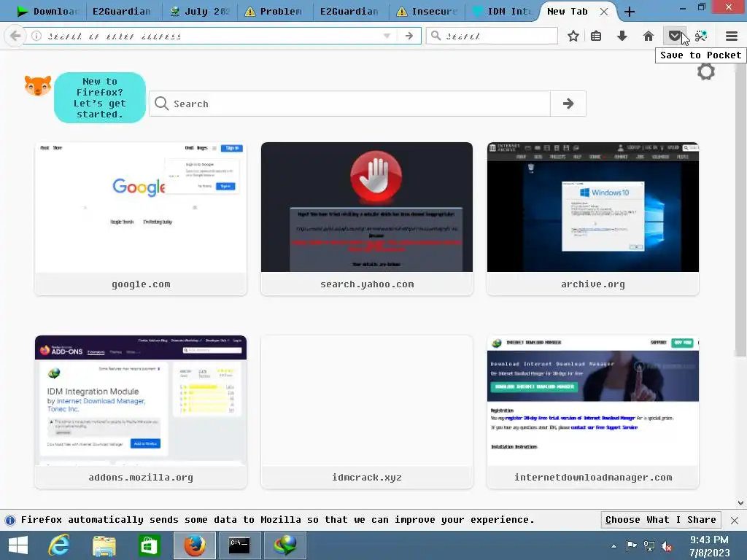Click the scrollbar down arrow
Screen dimensions: 747x560
(x=740, y=503)
